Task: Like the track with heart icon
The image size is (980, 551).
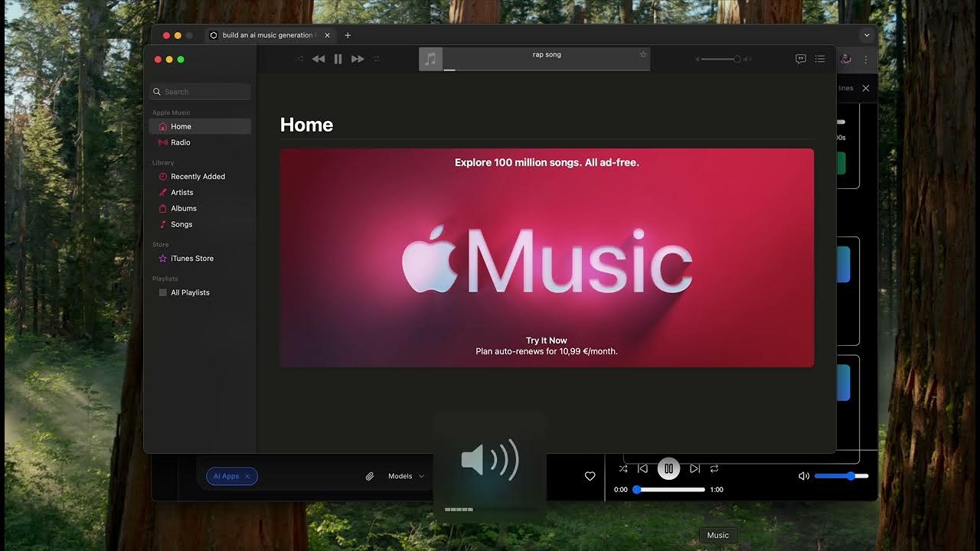Action: click(x=590, y=476)
